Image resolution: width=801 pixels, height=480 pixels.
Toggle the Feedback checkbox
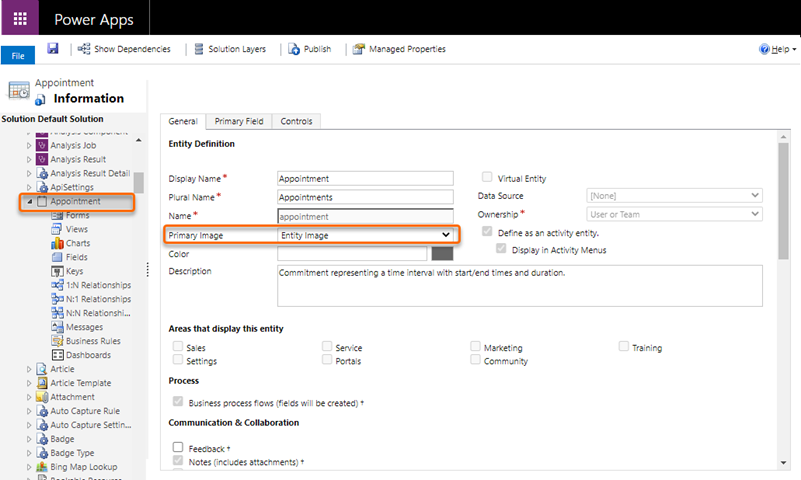click(x=178, y=447)
